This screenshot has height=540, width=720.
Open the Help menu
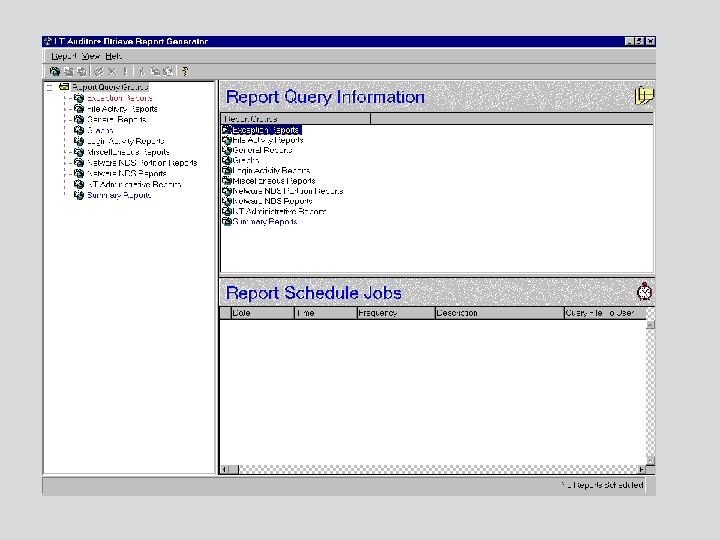tap(113, 56)
